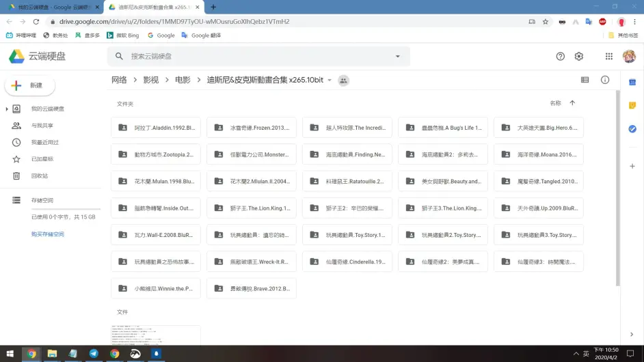Open File Explorer from taskbar
This screenshot has width=644, height=362.
(x=52, y=353)
